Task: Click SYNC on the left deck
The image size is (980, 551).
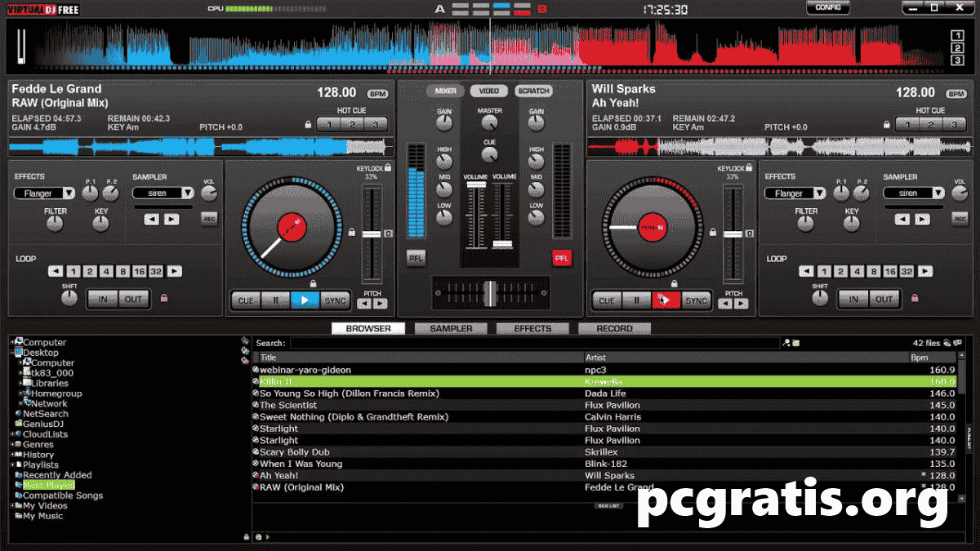Action: pyautogui.click(x=335, y=300)
